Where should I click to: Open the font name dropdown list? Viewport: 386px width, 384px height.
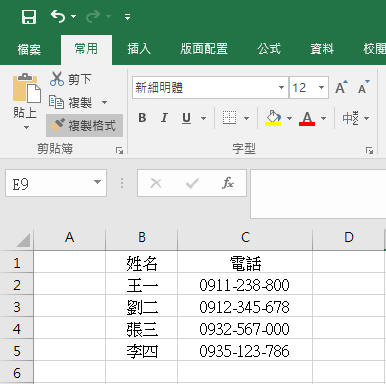[x=281, y=88]
